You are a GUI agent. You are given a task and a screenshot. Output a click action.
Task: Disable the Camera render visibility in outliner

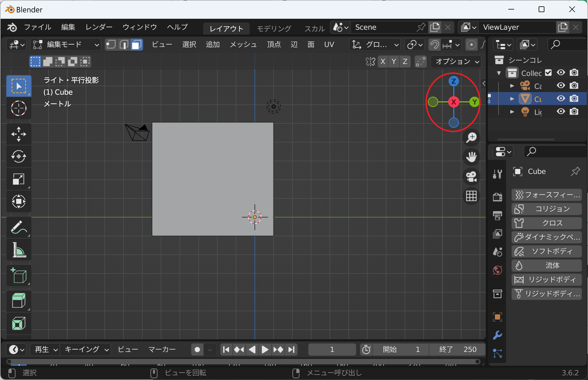click(574, 86)
